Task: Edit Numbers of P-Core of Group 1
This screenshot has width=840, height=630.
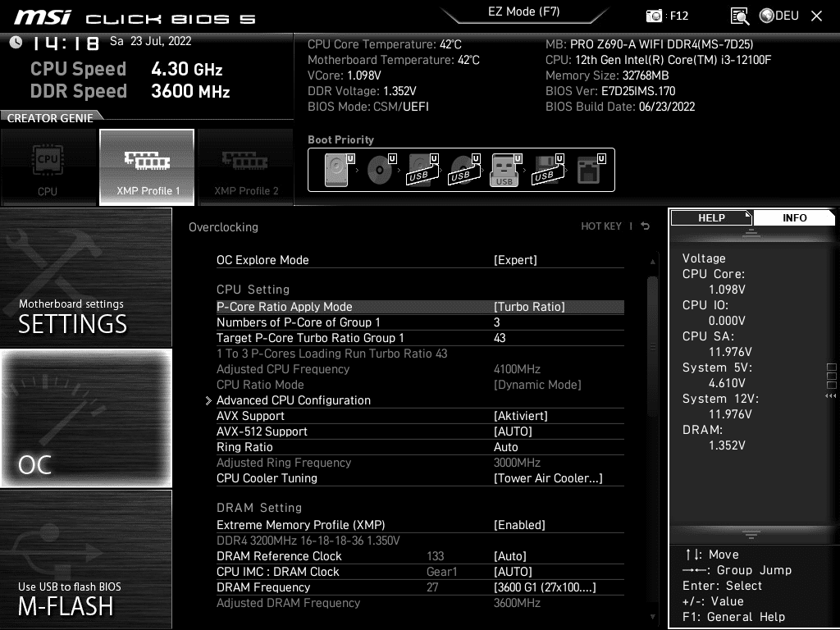Action: point(420,322)
